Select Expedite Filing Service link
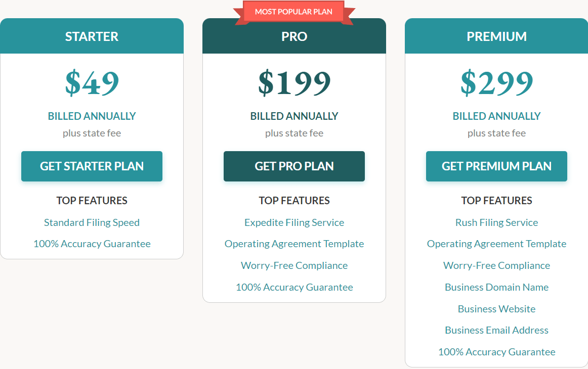Viewport: 588px width, 369px height. 294,222
